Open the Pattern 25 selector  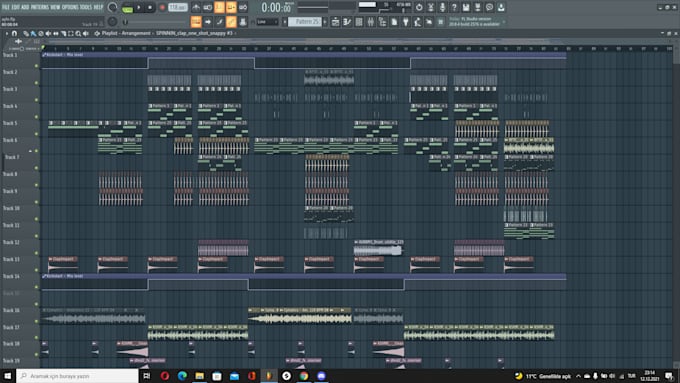click(305, 22)
